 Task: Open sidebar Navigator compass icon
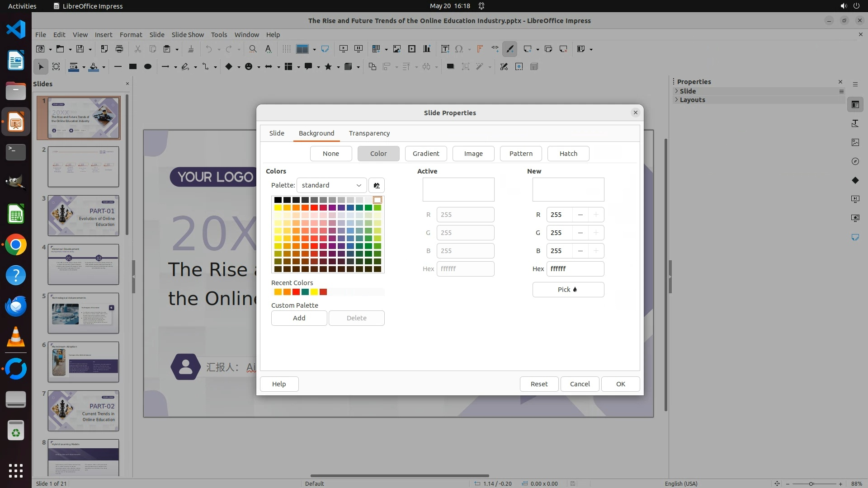(x=855, y=161)
